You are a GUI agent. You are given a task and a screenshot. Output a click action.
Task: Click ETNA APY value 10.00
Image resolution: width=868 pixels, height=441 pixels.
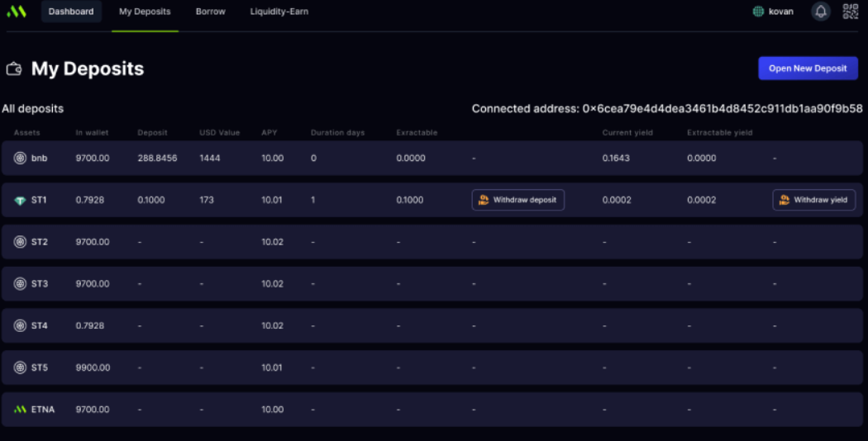(272, 410)
